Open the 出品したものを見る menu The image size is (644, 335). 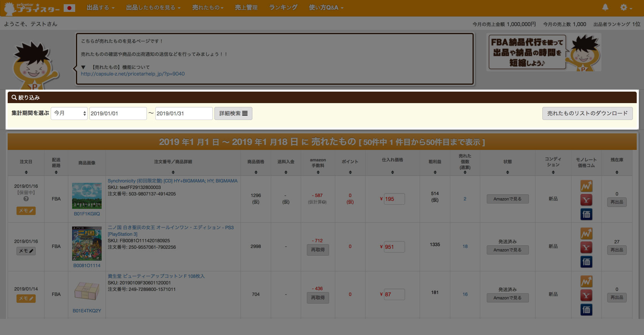(x=153, y=7)
